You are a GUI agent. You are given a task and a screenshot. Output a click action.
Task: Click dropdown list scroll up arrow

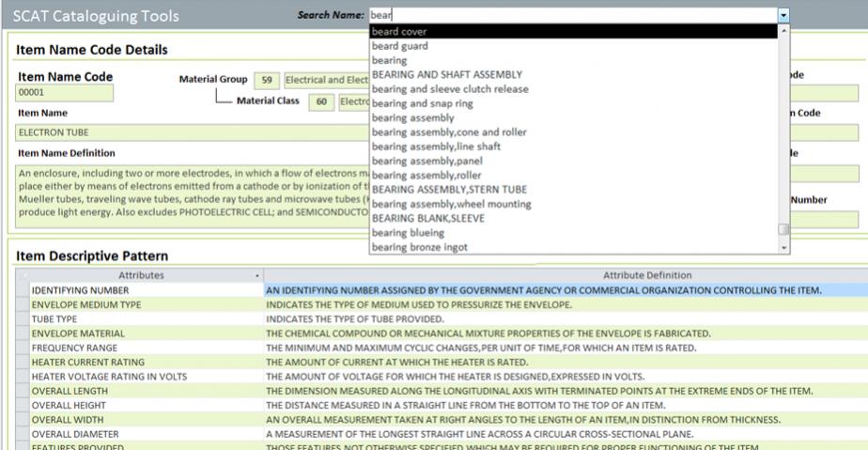(x=784, y=31)
